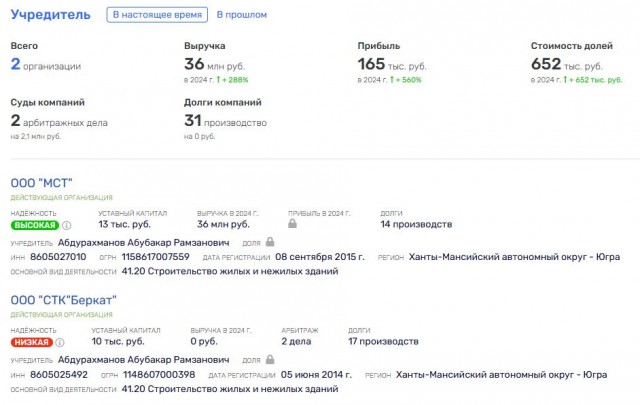Click the НИЗКАЯ reliability badge

(31, 342)
